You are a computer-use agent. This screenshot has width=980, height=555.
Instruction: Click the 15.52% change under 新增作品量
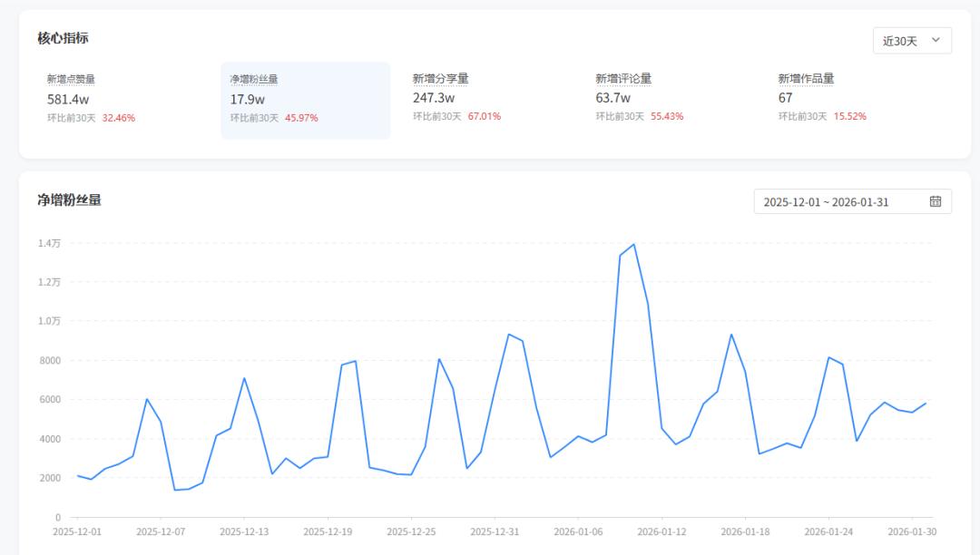click(x=849, y=117)
